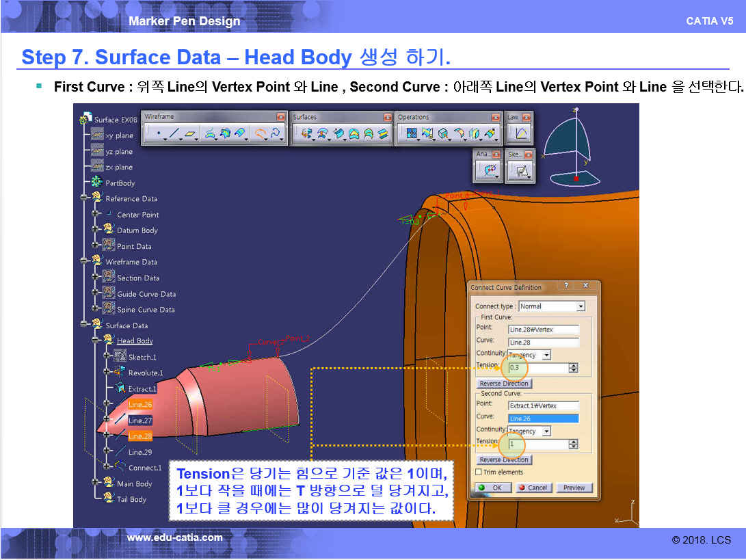Image resolution: width=746 pixels, height=560 pixels.
Task: Open Second Curve Continuity dropdown
Action: point(546,431)
